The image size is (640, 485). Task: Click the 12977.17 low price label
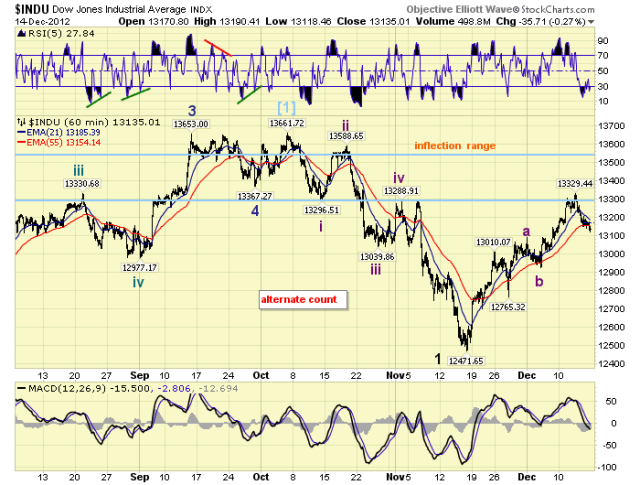click(x=140, y=267)
